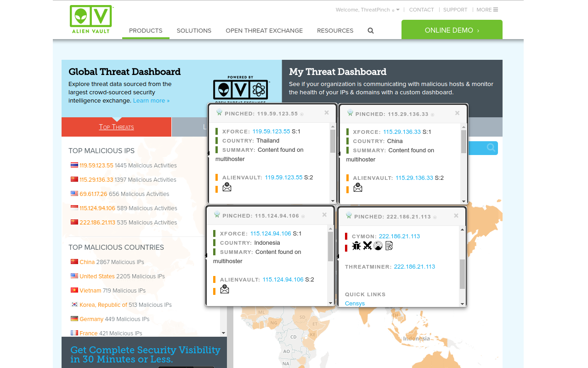Open XFORCE link 119.59.123.55
Image resolution: width=588 pixels, height=368 pixels.
click(x=271, y=132)
